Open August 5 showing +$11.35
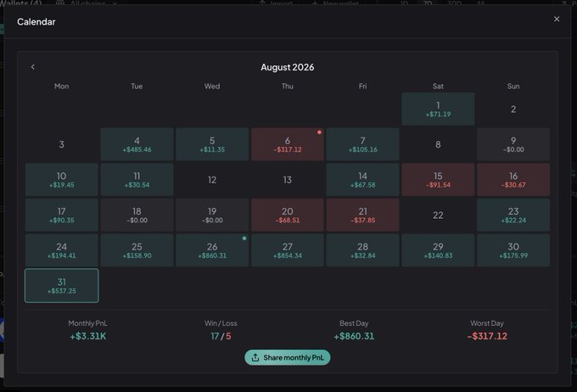This screenshot has height=392, width=577. [x=212, y=144]
